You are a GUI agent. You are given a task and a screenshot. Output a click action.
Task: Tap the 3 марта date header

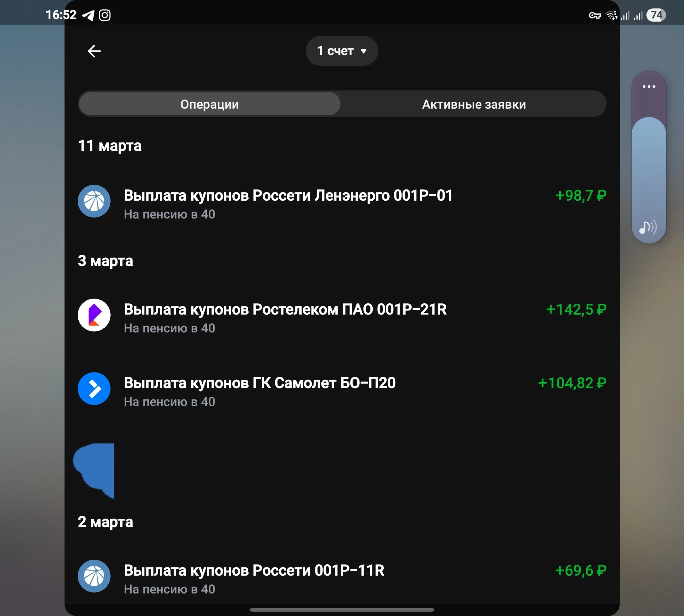coord(105,261)
